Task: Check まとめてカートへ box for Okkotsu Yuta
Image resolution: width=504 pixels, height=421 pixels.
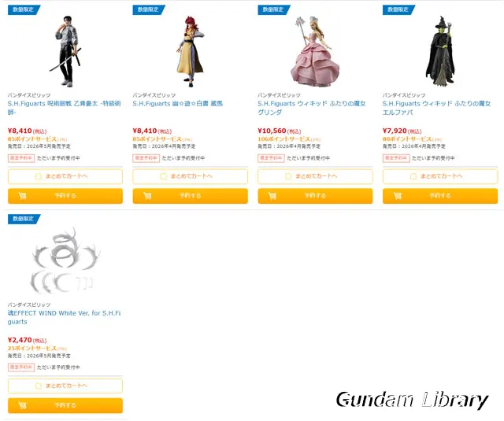Action: [x=39, y=176]
